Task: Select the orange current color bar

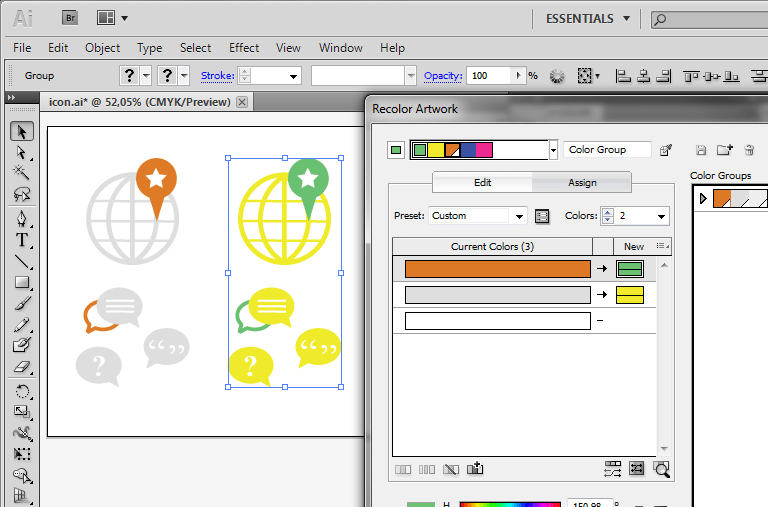Action: pos(498,269)
